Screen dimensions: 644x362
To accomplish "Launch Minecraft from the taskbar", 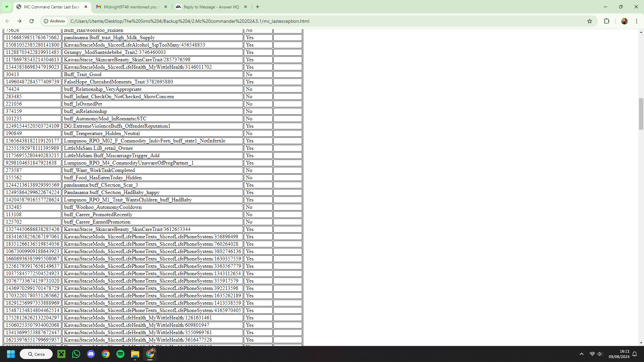I will (61, 354).
